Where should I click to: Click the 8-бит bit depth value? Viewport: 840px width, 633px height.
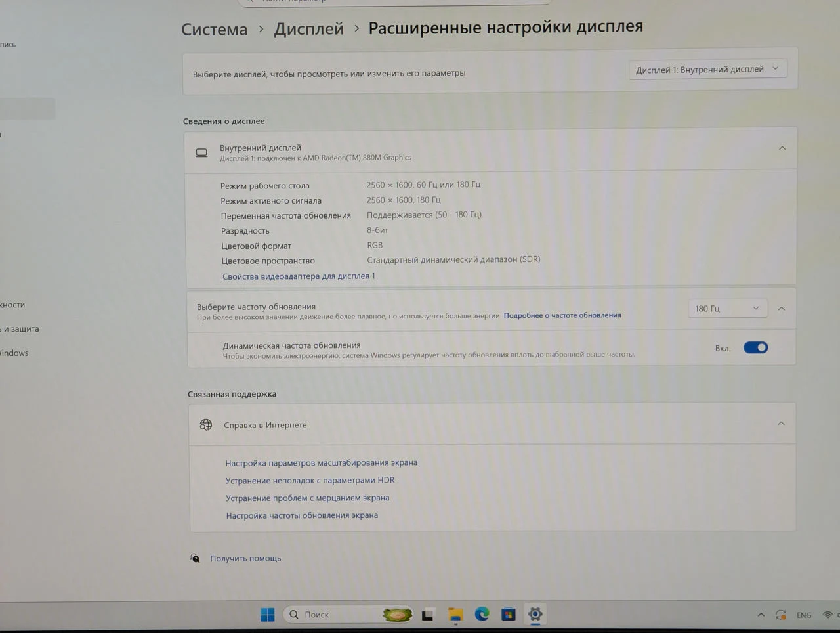pyautogui.click(x=377, y=230)
